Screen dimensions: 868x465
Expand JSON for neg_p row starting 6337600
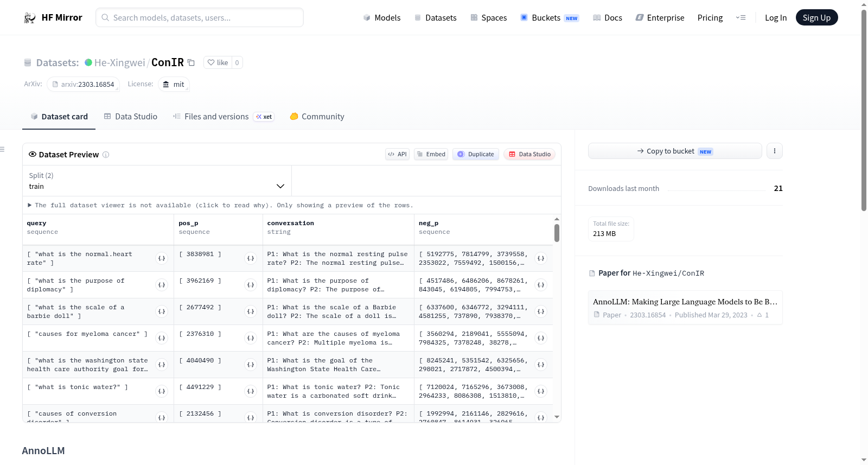541,311
